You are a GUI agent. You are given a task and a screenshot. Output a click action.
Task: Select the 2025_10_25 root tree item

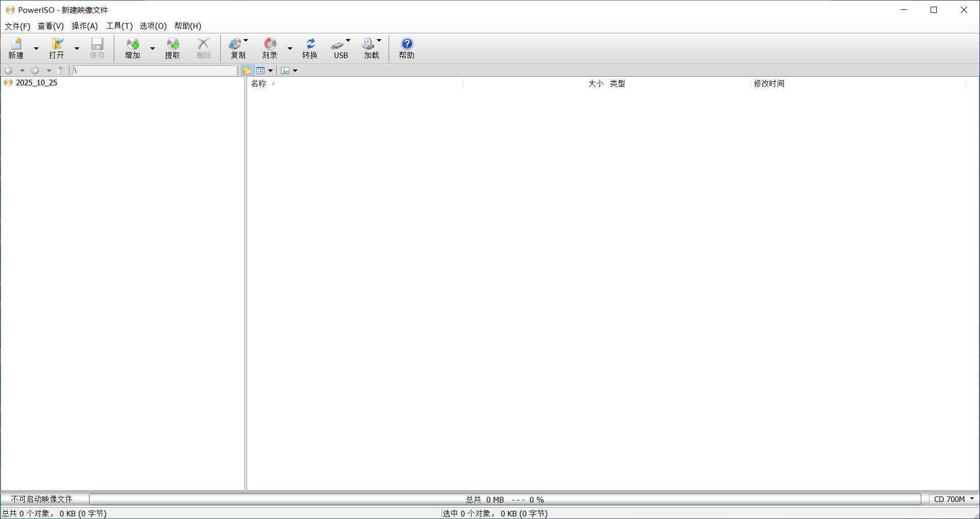(37, 83)
